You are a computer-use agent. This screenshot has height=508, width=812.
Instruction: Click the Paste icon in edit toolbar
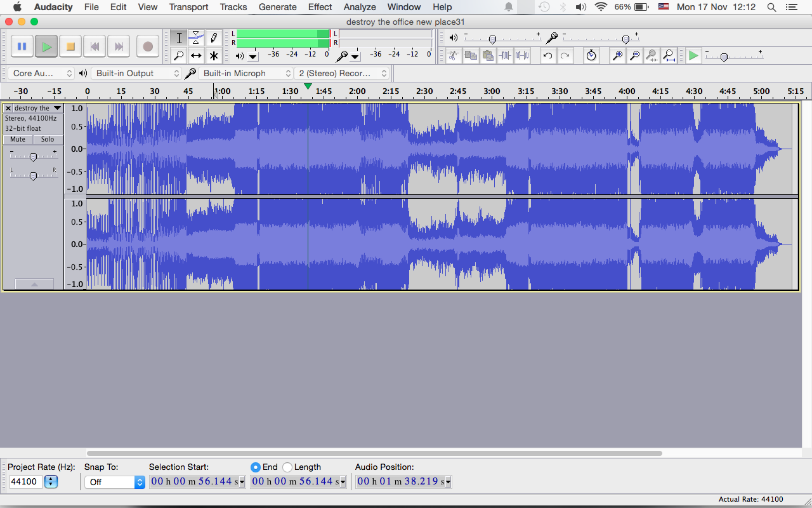pos(488,55)
